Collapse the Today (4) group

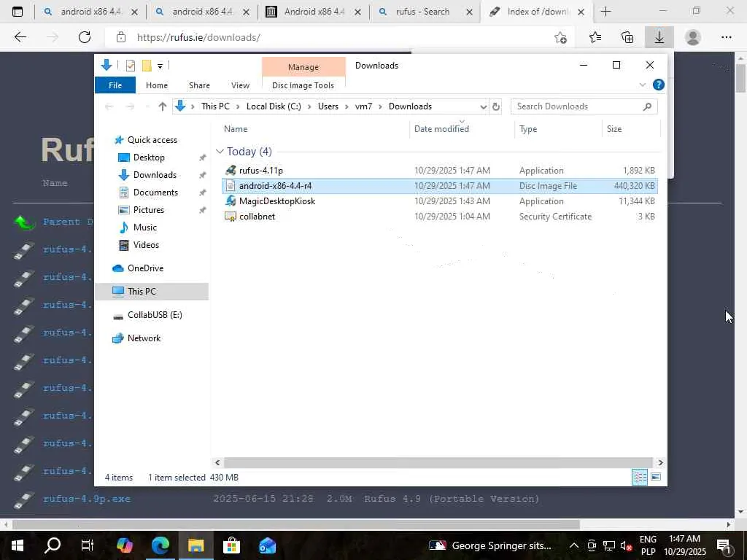click(x=220, y=152)
